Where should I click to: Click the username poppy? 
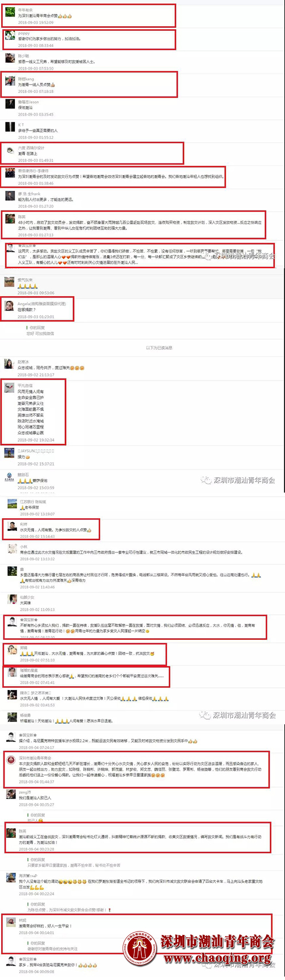pyautogui.click(x=23, y=34)
